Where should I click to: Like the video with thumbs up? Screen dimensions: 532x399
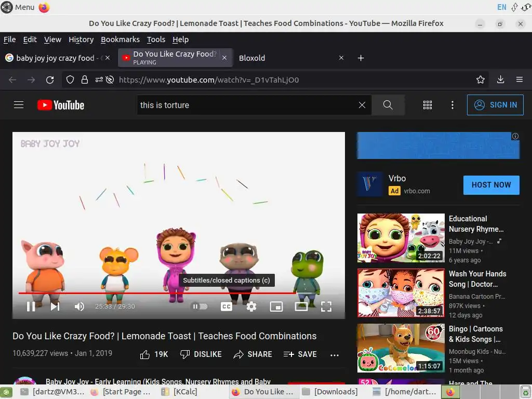click(x=154, y=354)
